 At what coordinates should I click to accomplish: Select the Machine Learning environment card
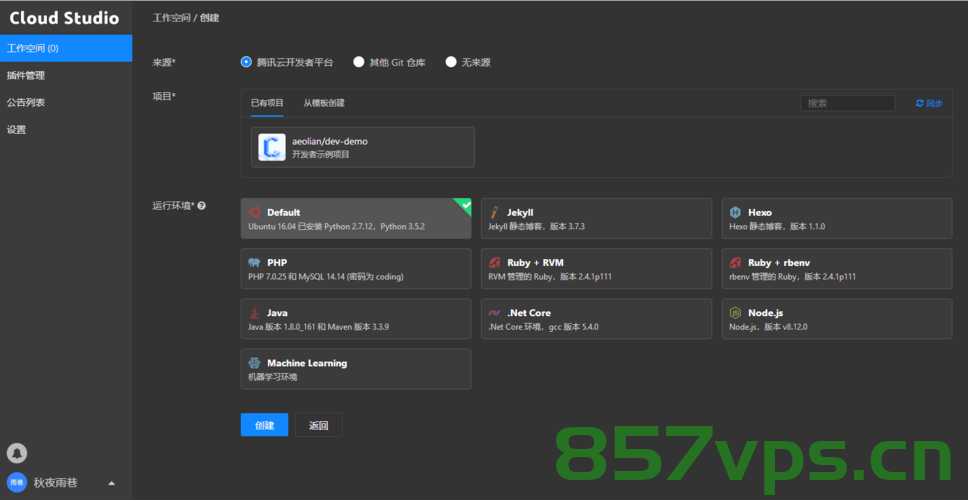pyautogui.click(x=356, y=369)
